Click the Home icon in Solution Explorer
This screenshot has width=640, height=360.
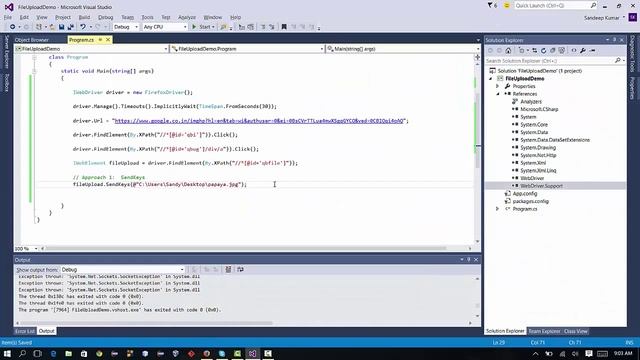click(508, 51)
